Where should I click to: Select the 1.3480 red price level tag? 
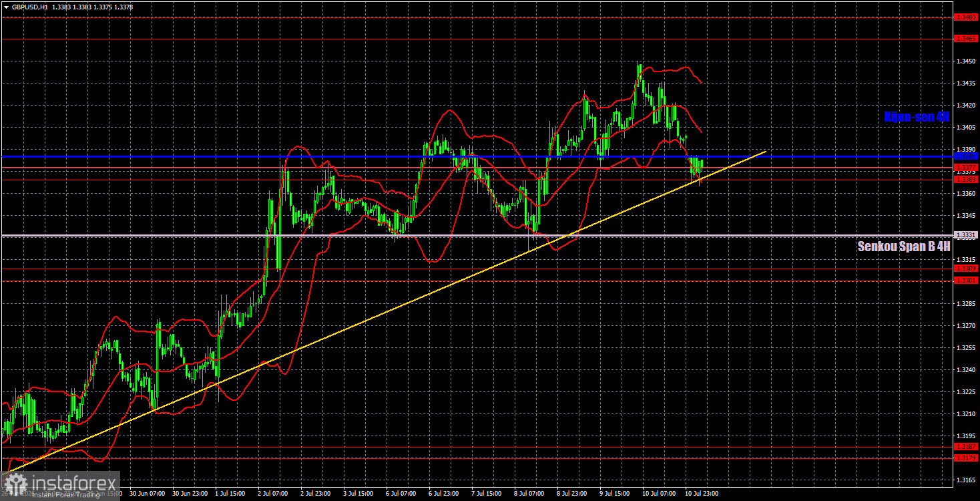coord(966,17)
